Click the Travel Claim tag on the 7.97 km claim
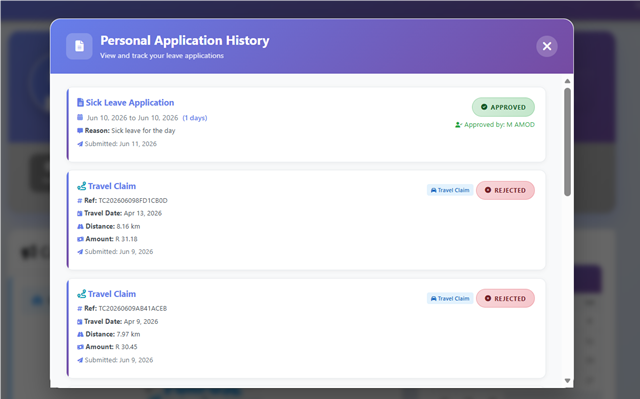The image size is (640, 399). (x=450, y=298)
